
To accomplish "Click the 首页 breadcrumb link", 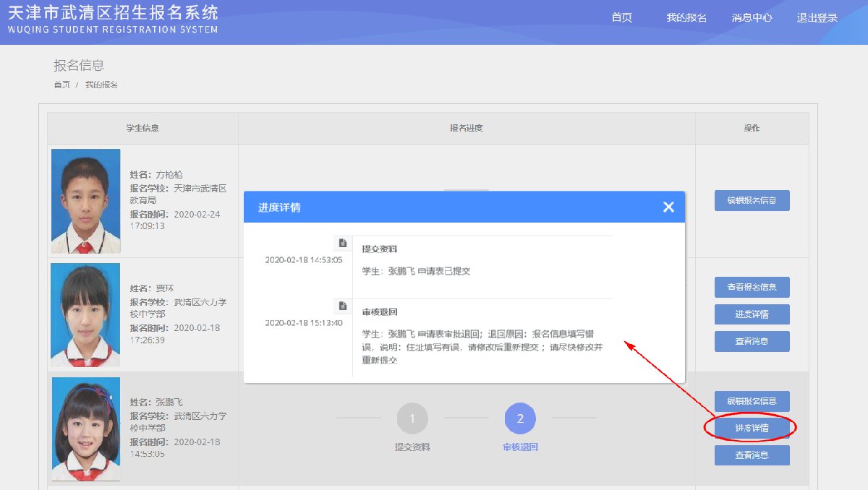I will pyautogui.click(x=61, y=85).
